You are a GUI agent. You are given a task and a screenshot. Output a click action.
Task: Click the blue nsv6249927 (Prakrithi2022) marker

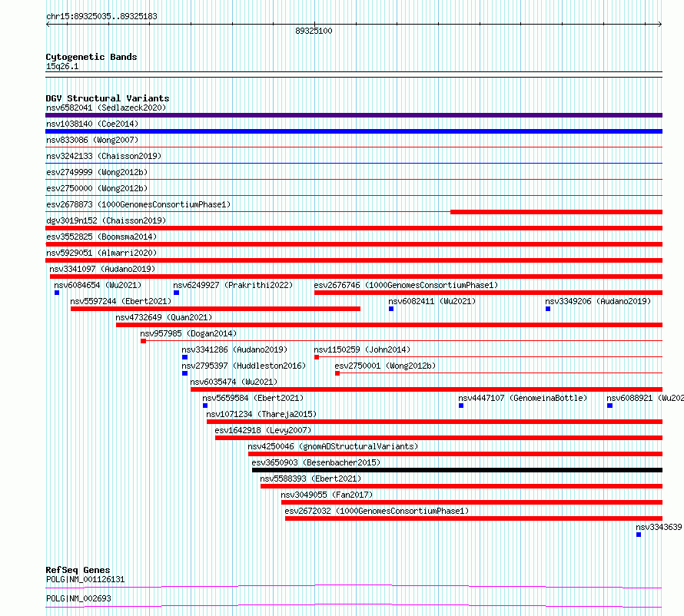click(176, 293)
